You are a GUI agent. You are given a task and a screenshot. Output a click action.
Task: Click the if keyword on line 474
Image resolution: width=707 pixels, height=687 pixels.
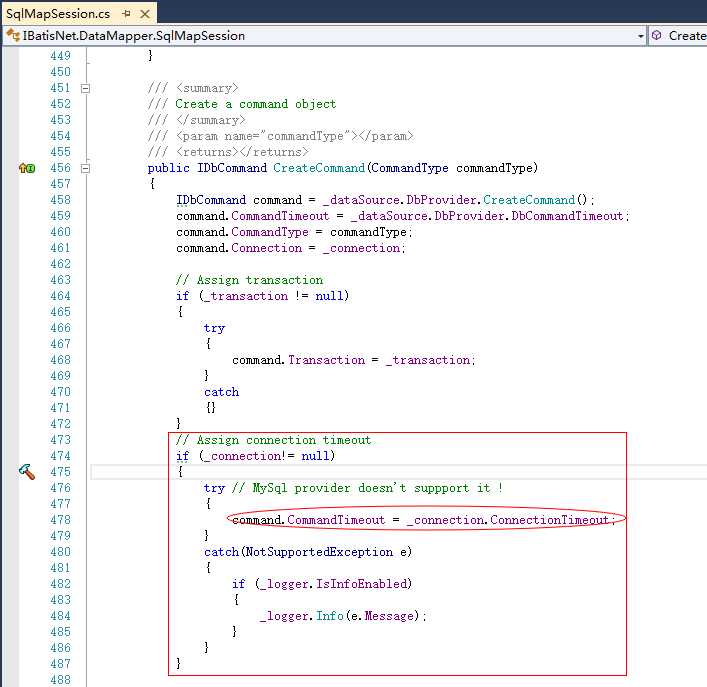point(183,456)
